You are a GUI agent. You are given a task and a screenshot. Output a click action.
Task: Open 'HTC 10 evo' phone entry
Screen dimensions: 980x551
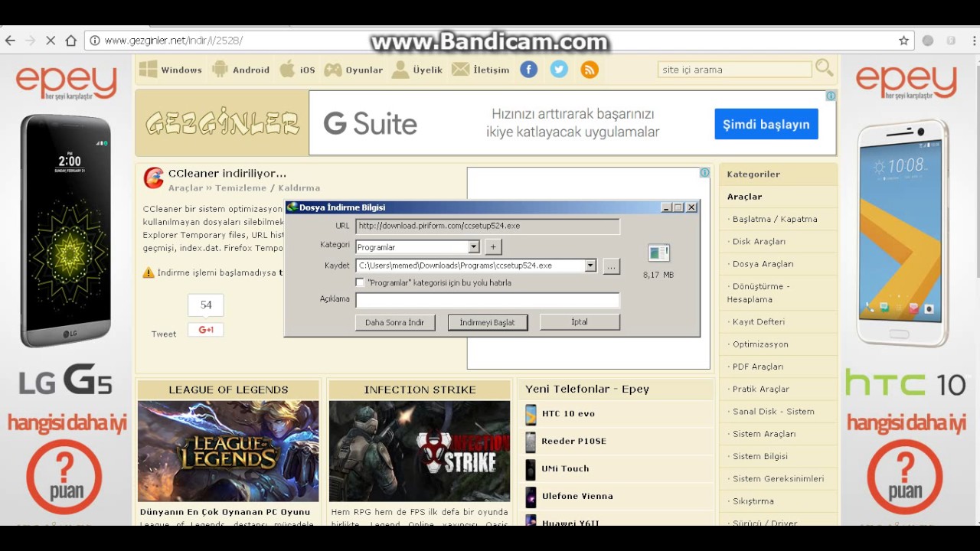point(568,414)
